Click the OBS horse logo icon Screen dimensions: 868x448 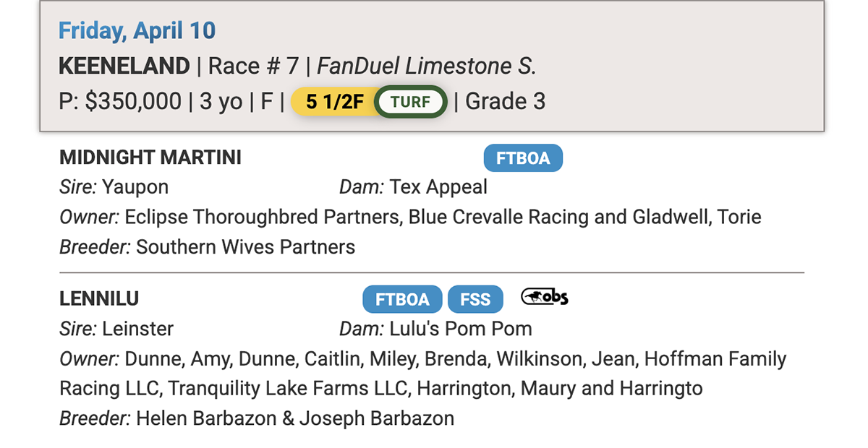[545, 297]
